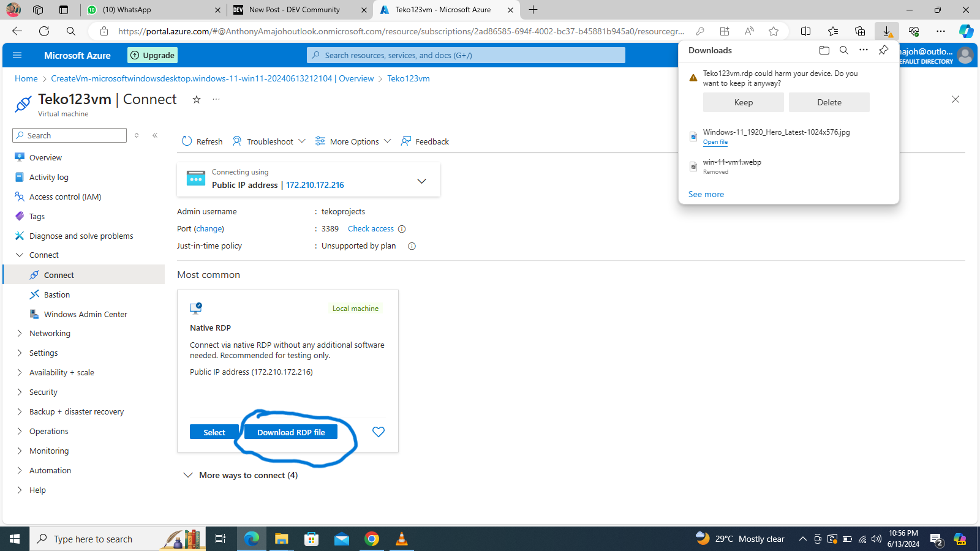
Task: Pin the Downloads panel
Action: (883, 50)
